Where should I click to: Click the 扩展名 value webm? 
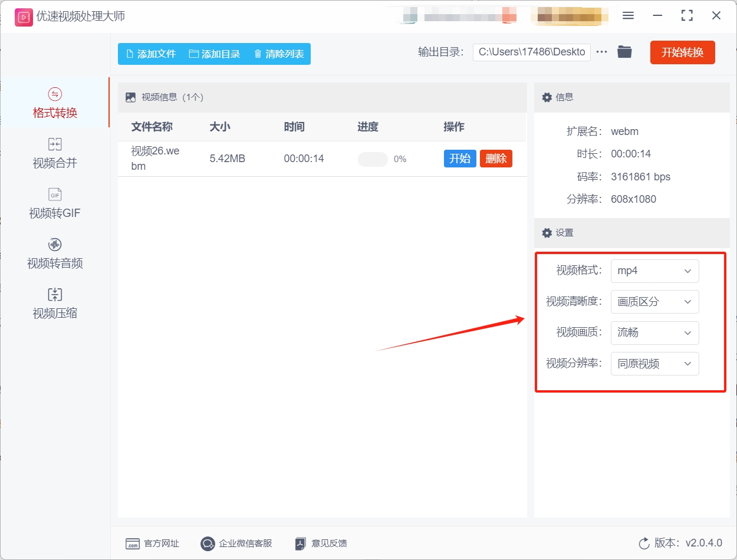coord(624,131)
